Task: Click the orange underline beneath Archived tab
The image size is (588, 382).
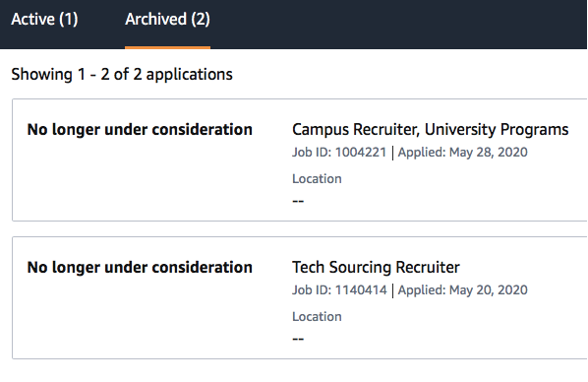Action: point(167,47)
